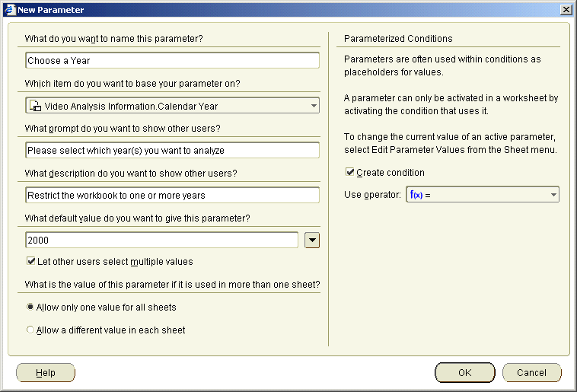Click the label 'Which item do you want to base your parameter on?'
The width and height of the screenshot is (577, 392).
132,84
